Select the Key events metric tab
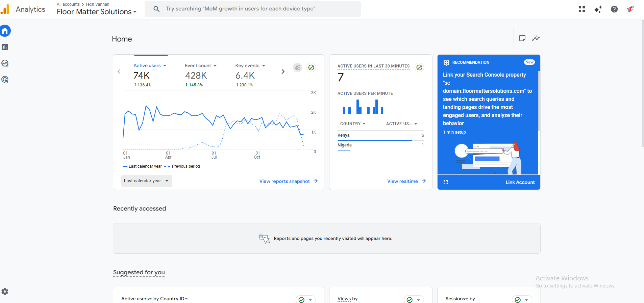Screen dimensions: 644x303 point(250,66)
